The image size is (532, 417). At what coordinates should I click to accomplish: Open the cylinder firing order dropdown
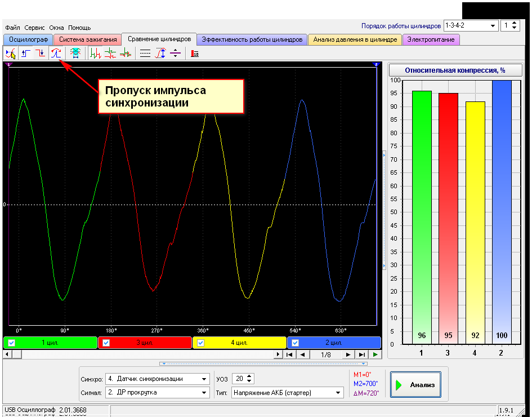click(x=493, y=26)
